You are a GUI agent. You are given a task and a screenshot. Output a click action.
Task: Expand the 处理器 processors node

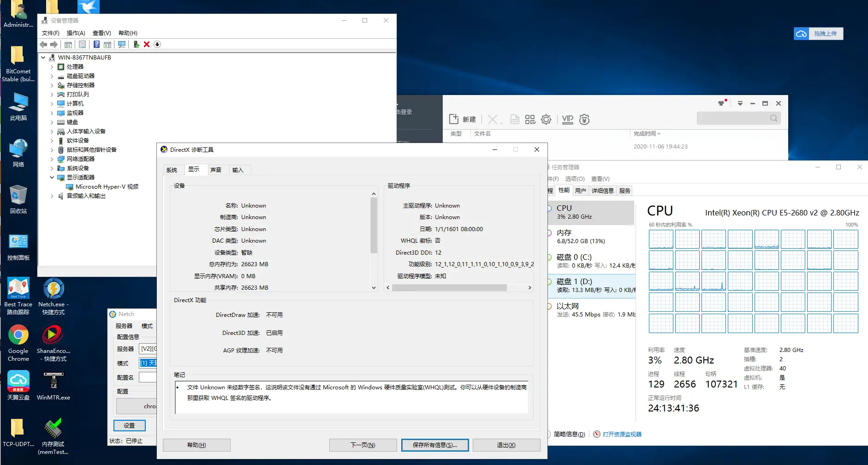(x=52, y=67)
